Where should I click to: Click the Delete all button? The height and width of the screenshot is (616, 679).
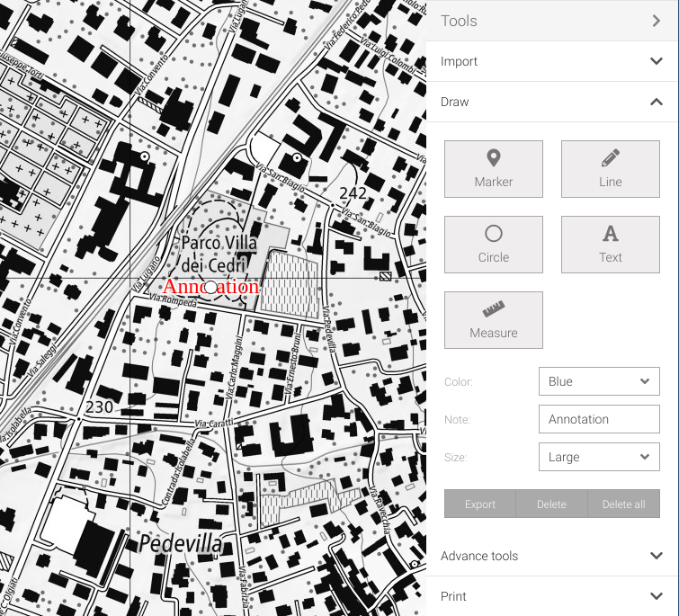click(623, 504)
